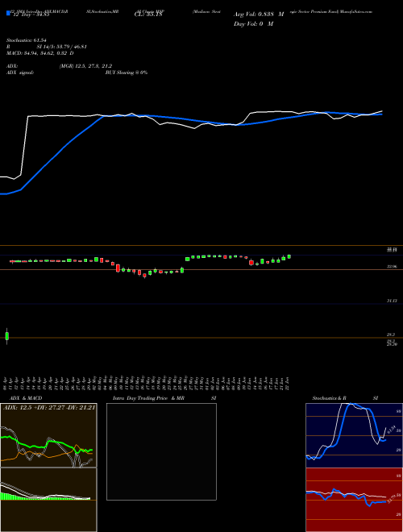Screen dimensions: 403x532
Task: Click the 61.54 label in the Stochastics chart
Action: tap(391, 430)
